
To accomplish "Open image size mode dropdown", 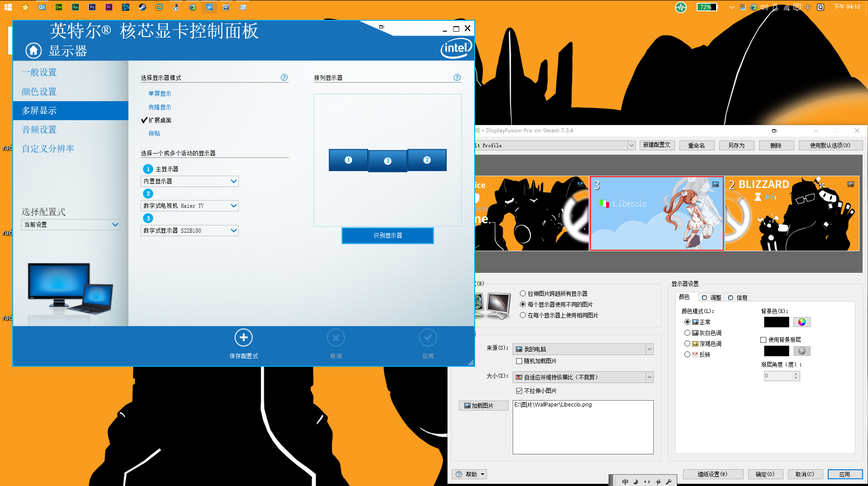I will (x=583, y=377).
